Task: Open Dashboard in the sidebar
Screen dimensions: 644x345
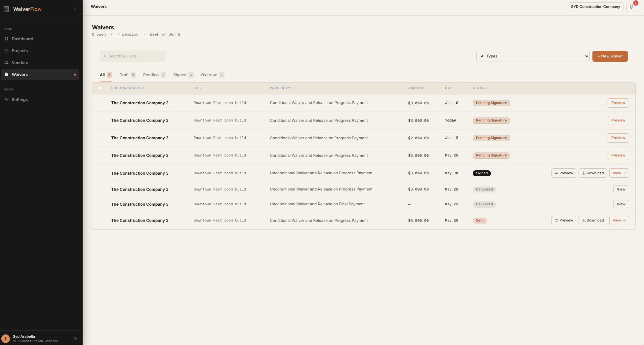Action: pyautogui.click(x=40, y=39)
